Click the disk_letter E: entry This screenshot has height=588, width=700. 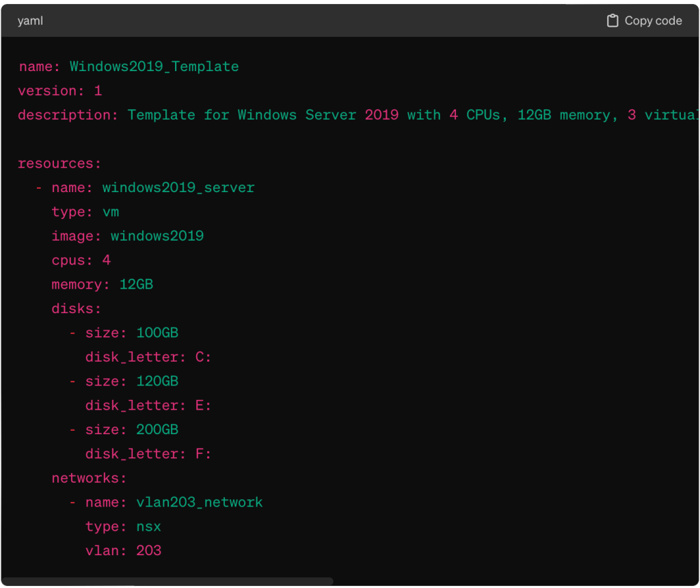point(148,405)
